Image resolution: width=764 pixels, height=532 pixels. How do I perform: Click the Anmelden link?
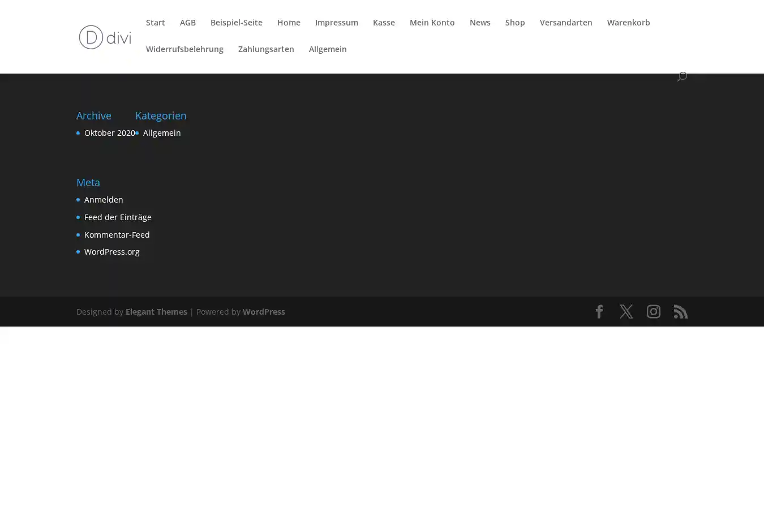[104, 200]
